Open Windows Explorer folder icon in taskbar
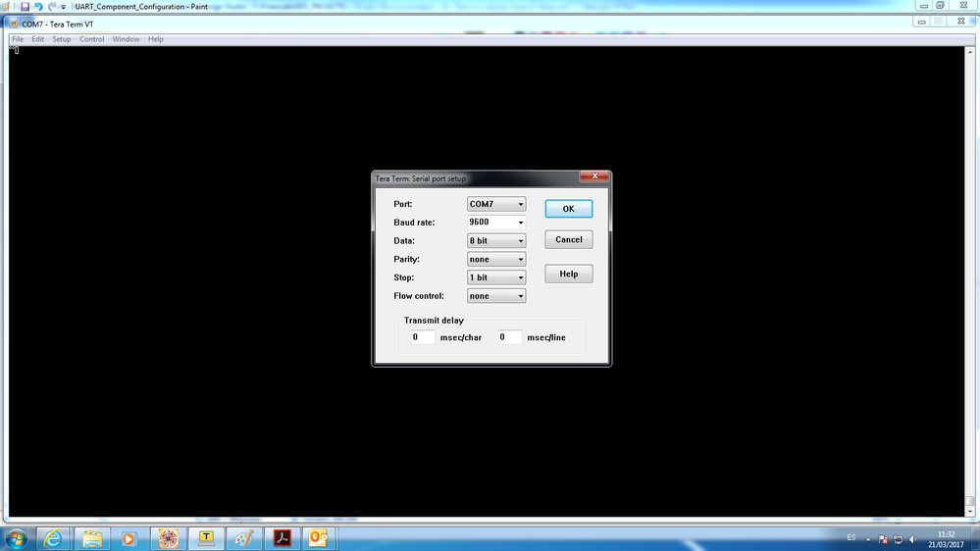980x551 pixels. point(92,538)
